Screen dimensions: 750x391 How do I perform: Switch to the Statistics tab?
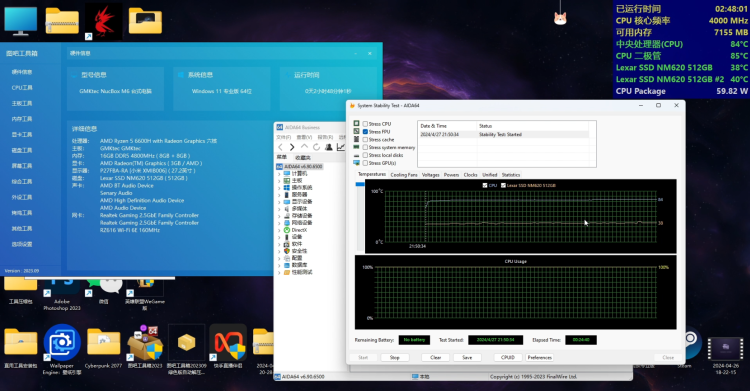coord(511,175)
